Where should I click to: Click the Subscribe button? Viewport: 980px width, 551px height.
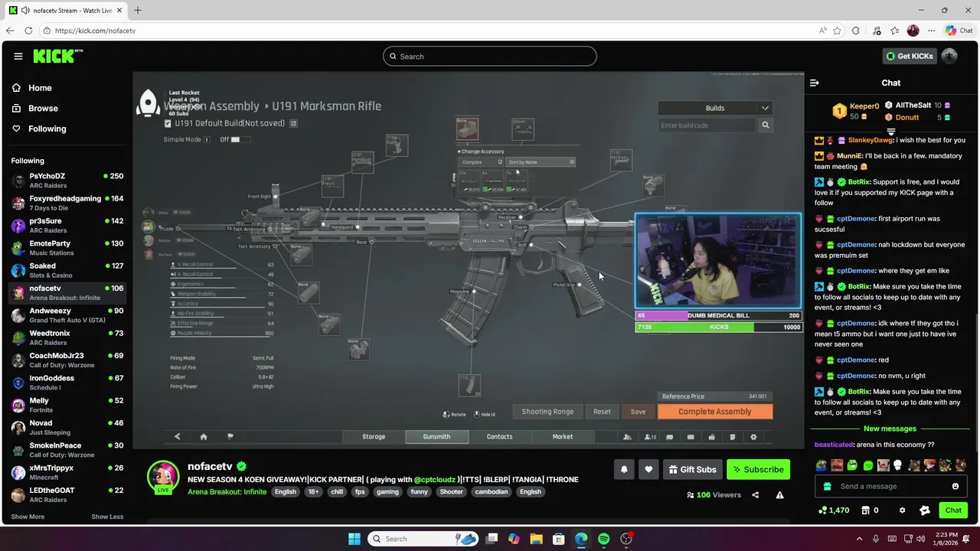(758, 469)
